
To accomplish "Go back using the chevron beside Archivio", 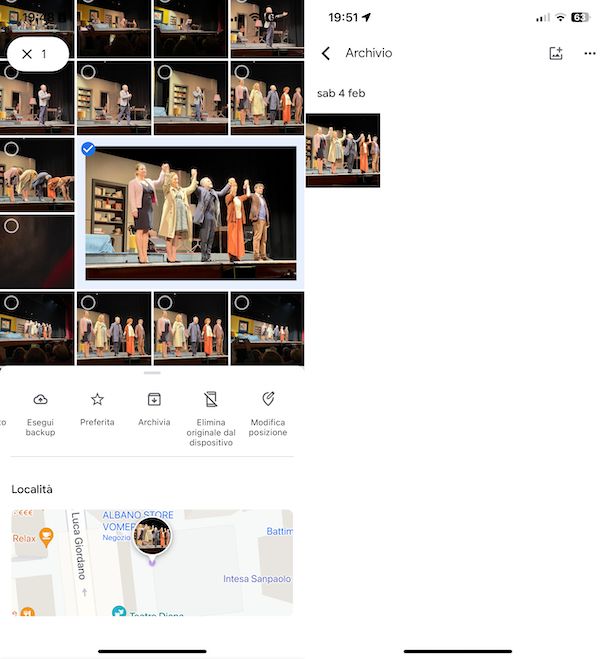I will point(326,53).
